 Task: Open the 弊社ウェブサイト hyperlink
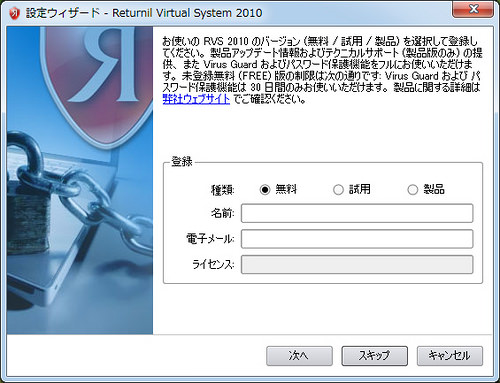pyautogui.click(x=196, y=99)
